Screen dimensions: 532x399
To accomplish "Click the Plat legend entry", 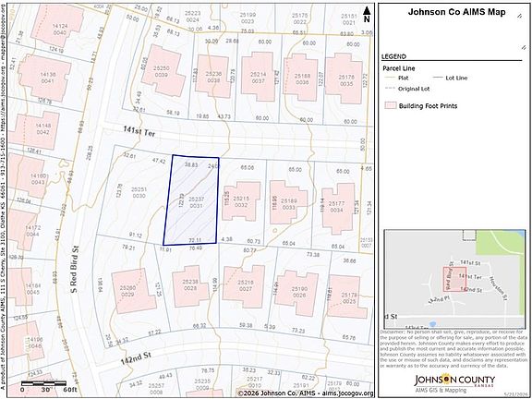I will (x=397, y=78).
